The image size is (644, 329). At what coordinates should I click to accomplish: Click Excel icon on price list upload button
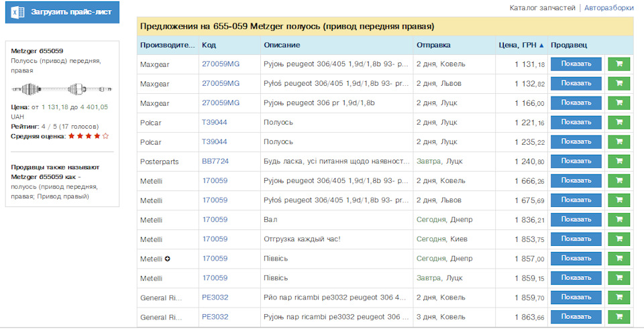point(17,12)
